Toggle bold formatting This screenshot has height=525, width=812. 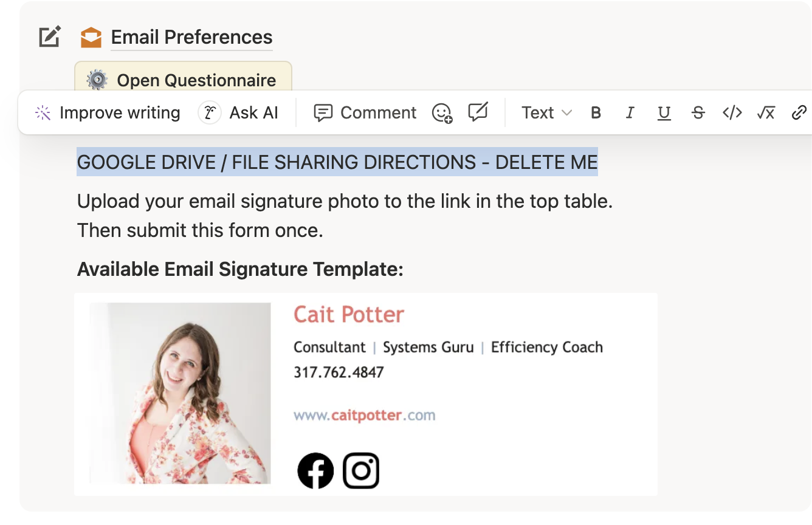(596, 113)
